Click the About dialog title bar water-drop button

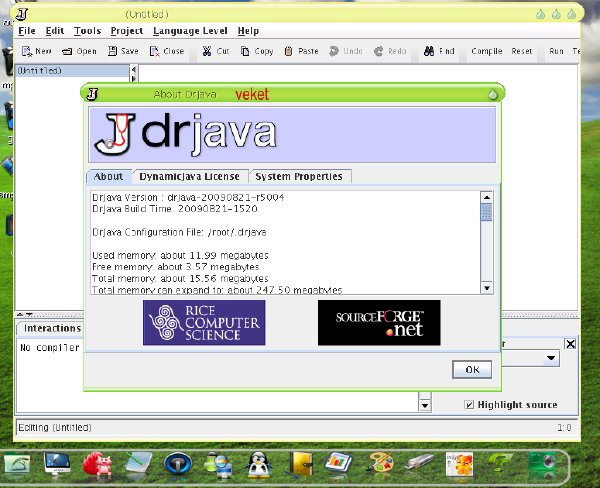point(492,94)
